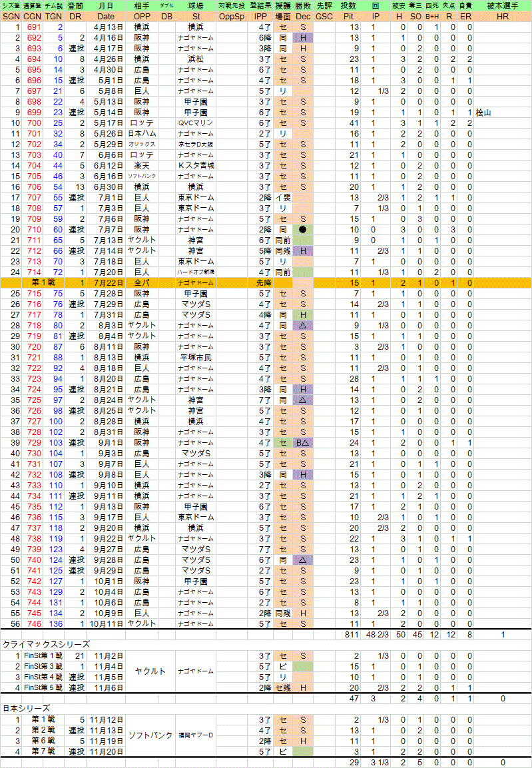Select the red CGN cell 700

34,123
